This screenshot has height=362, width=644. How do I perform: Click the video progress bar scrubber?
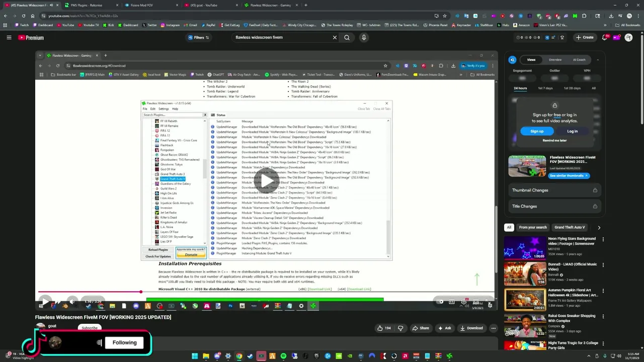coord(141,292)
